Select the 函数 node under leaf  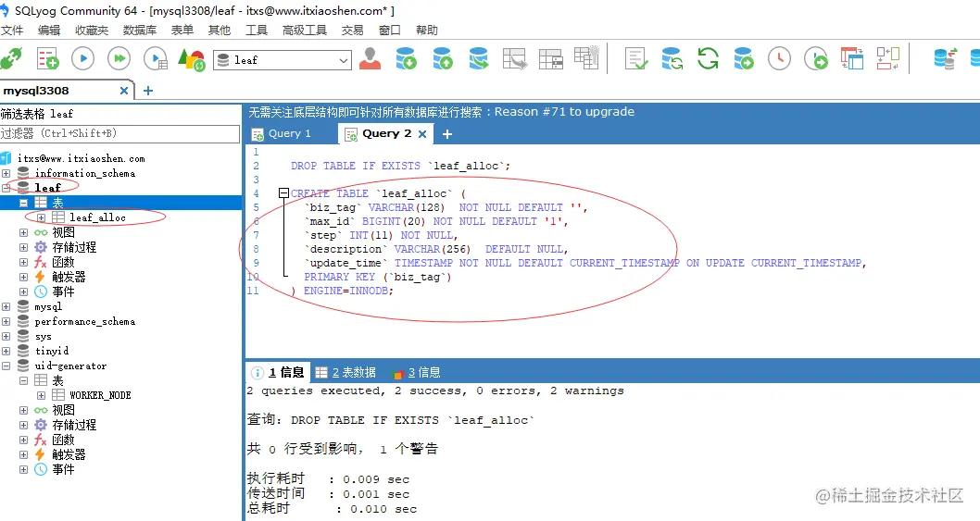click(63, 262)
